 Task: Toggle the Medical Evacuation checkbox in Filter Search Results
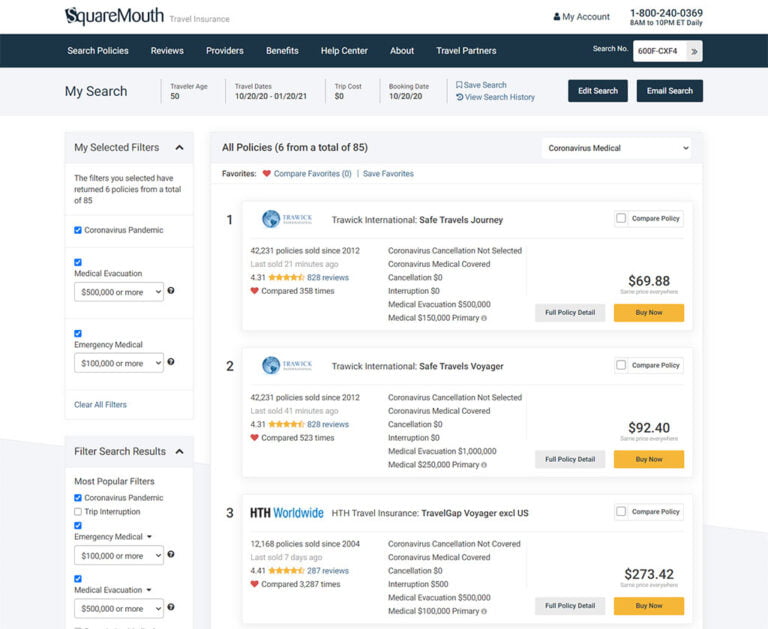pos(78,579)
